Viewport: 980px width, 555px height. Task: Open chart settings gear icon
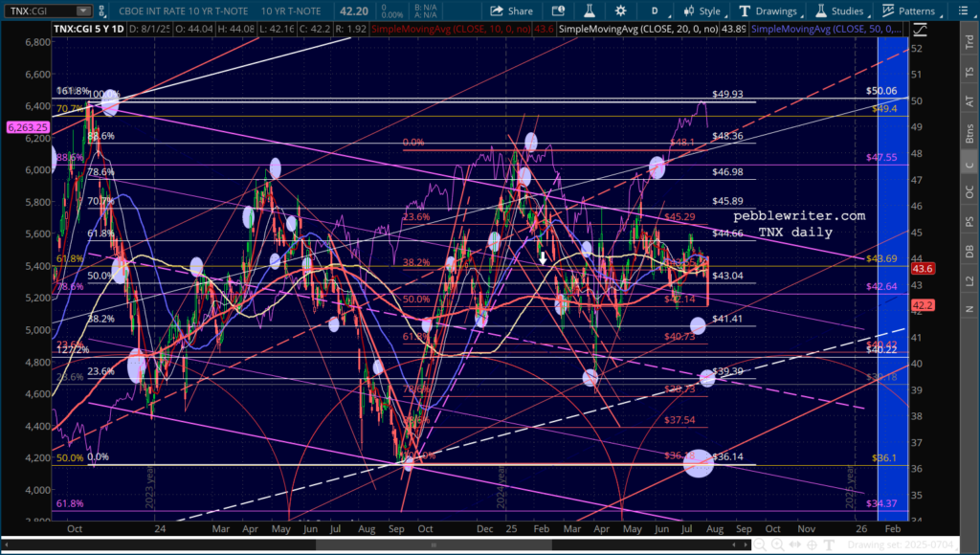coord(618,11)
